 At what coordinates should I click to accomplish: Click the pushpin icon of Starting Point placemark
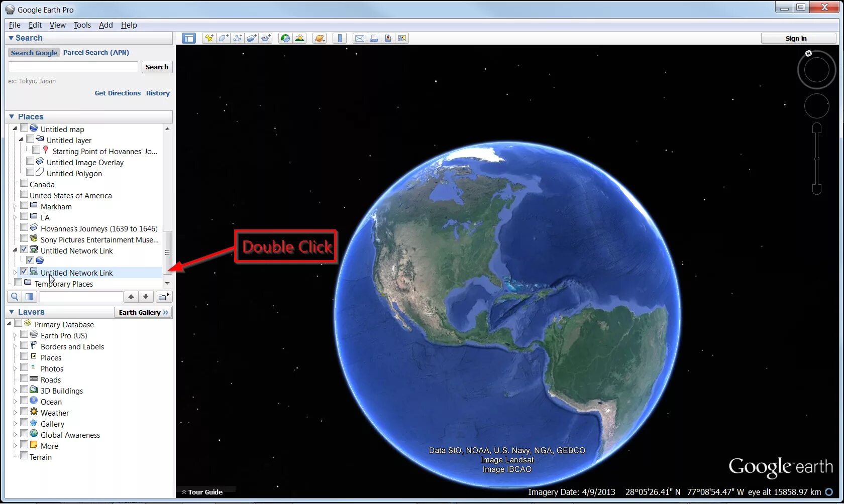click(x=46, y=150)
